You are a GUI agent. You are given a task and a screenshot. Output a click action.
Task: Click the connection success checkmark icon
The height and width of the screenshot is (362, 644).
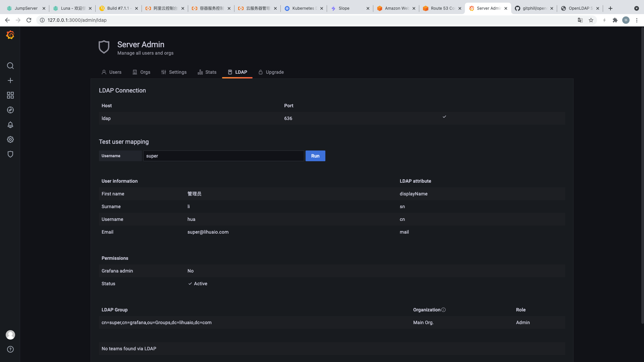click(444, 117)
